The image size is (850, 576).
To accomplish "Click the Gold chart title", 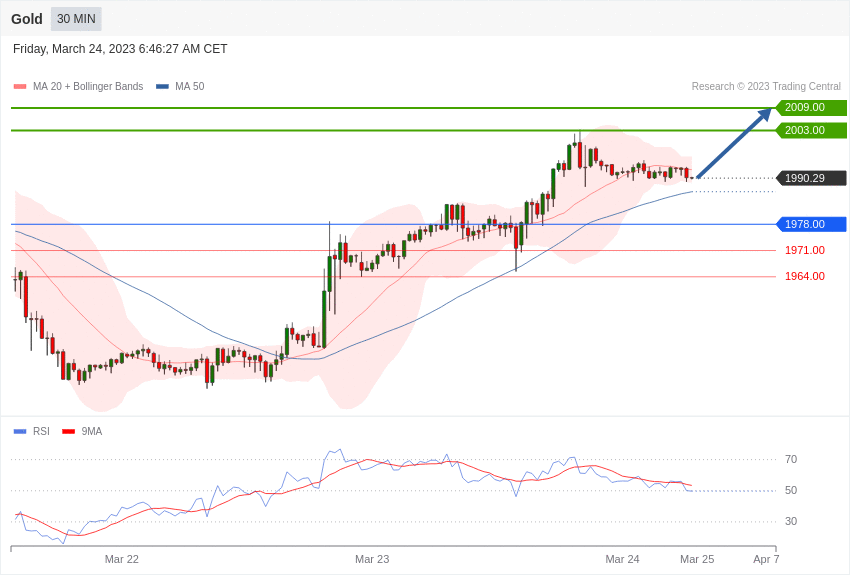I will (x=27, y=19).
